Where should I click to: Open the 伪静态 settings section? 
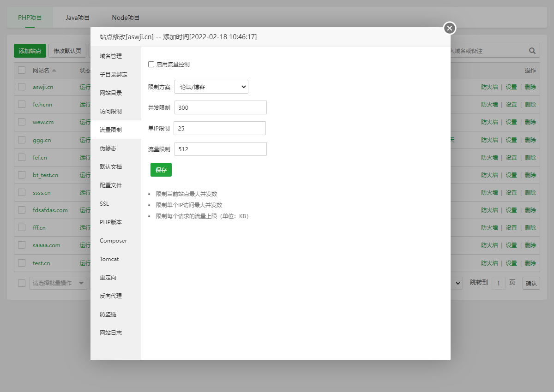pyautogui.click(x=107, y=148)
